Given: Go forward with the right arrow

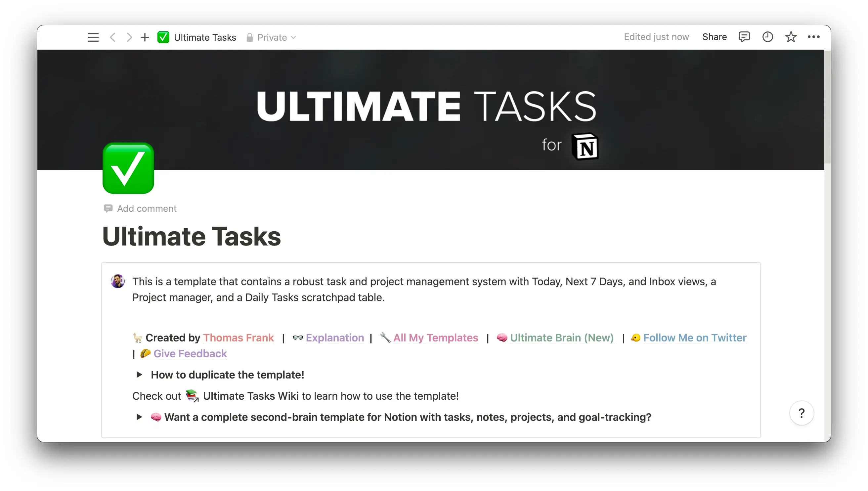Looking at the screenshot, I should pos(129,37).
